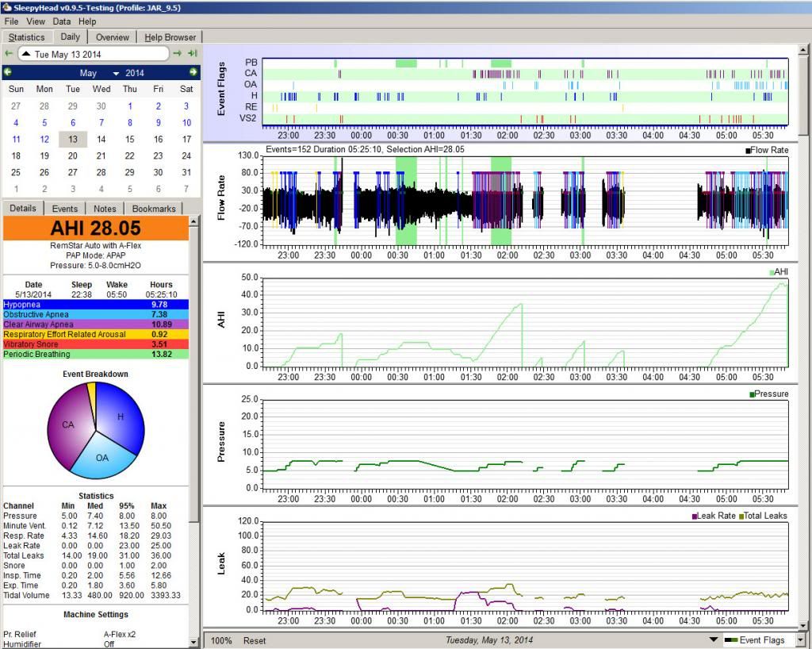Click the OA slice of the Event Breakdown pie
The image size is (812, 649).
tap(102, 457)
